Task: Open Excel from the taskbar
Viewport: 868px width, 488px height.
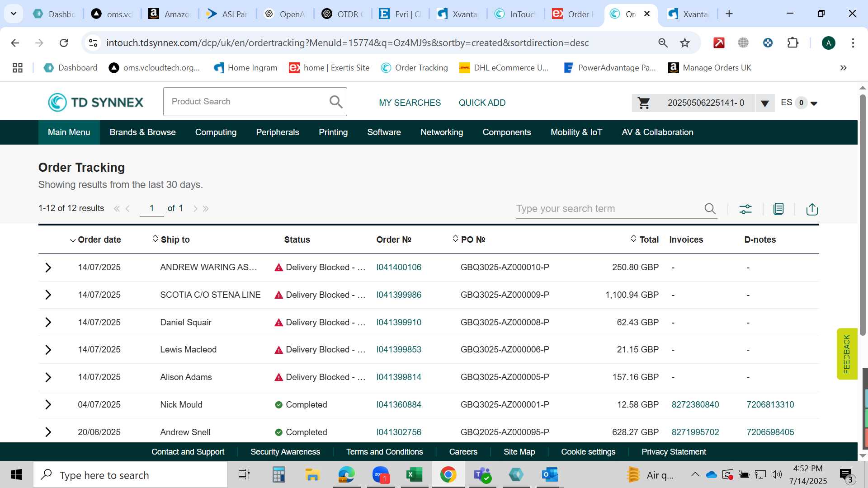Action: point(414,475)
